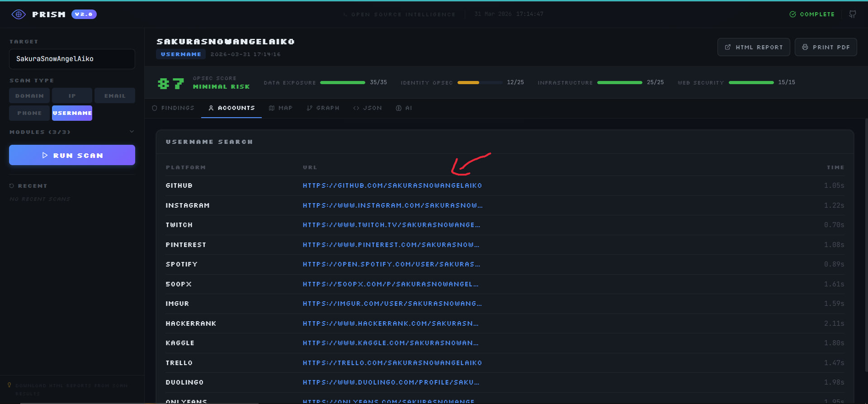Open the GitHub profile URL
The image size is (868, 404).
[392, 185]
